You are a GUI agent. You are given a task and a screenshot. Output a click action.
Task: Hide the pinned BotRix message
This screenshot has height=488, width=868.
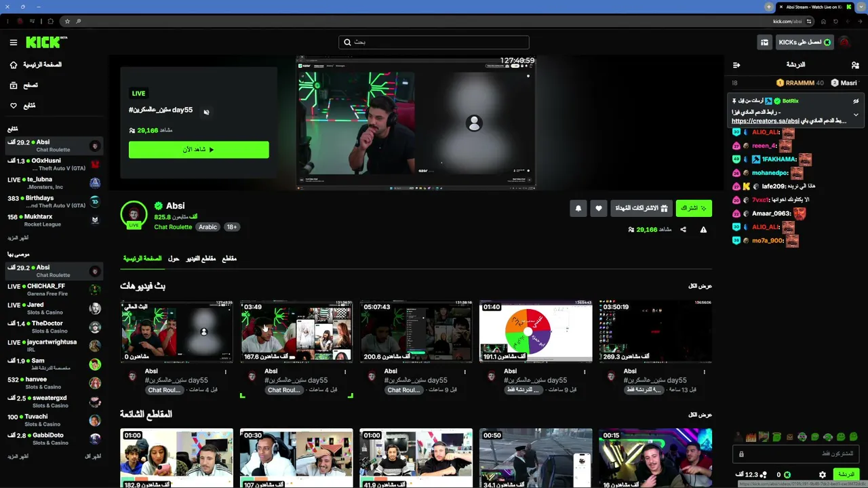click(856, 101)
